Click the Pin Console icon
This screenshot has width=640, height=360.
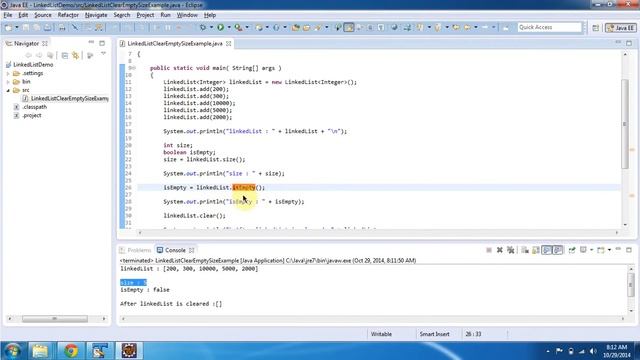[572, 250]
